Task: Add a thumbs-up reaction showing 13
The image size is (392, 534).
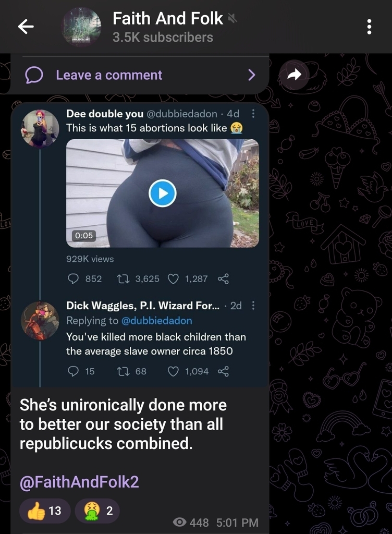Action: click(45, 511)
